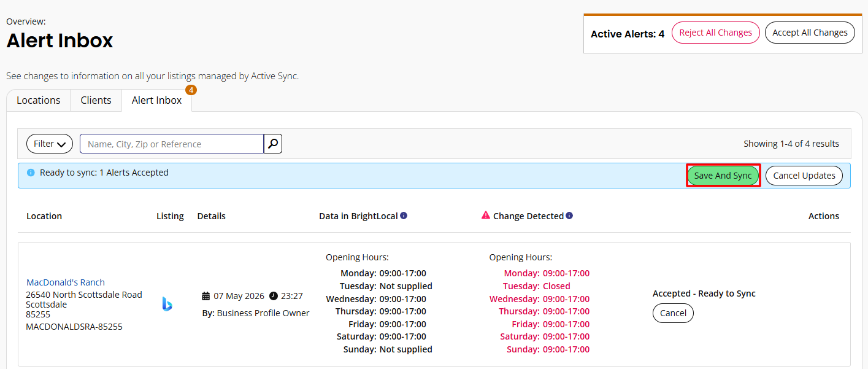Click the calendar icon by 07 May 2026
This screenshot has height=369, width=868.
(206, 296)
